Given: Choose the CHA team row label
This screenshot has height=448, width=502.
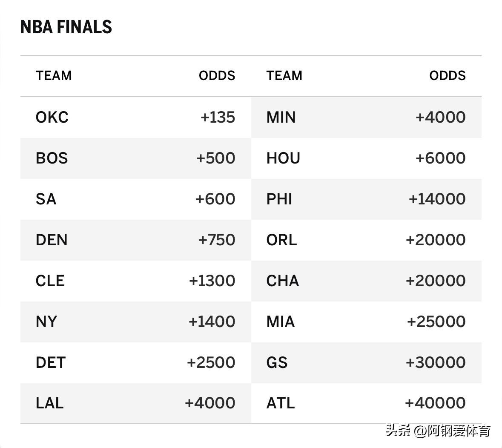Looking at the screenshot, I should click(x=283, y=281).
